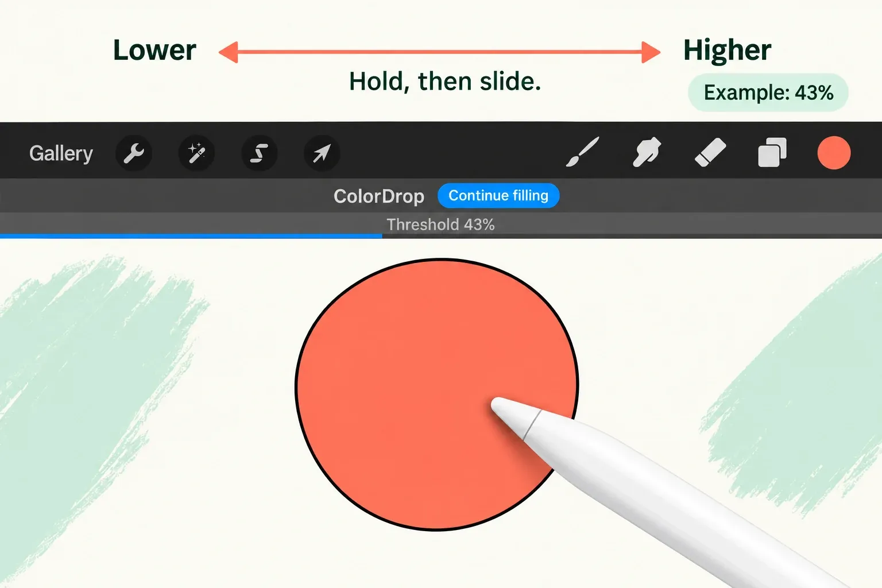Image resolution: width=882 pixels, height=588 pixels.
Task: Open the Adjustments magic wand menu
Action: (x=196, y=153)
